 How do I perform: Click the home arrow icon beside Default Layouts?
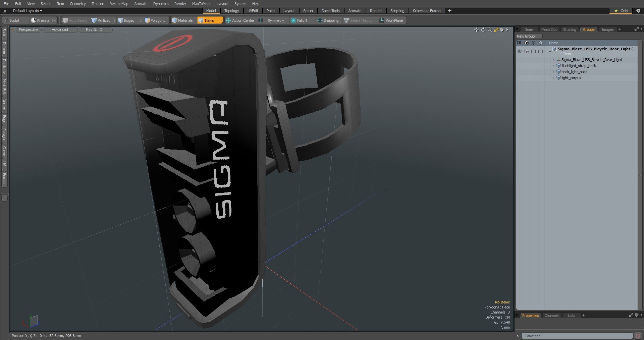point(5,11)
